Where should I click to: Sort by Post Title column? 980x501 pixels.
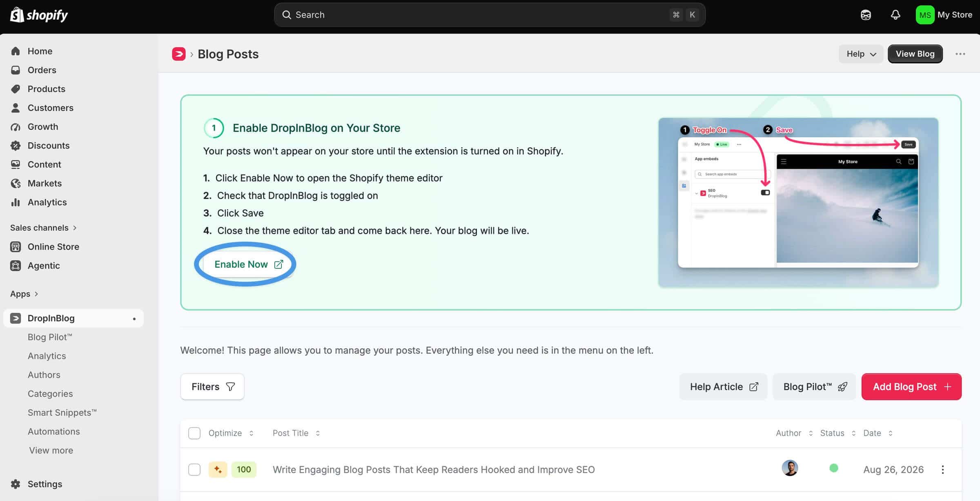pyautogui.click(x=296, y=433)
